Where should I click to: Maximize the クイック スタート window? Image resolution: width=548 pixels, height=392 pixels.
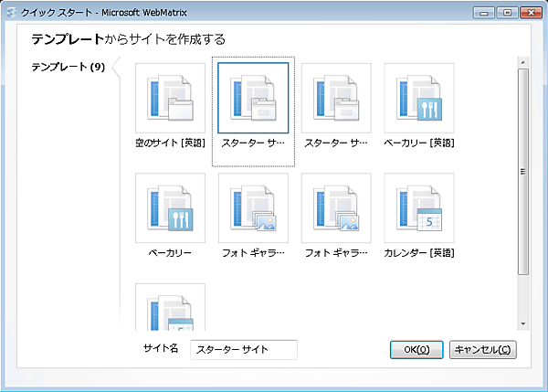point(507,13)
